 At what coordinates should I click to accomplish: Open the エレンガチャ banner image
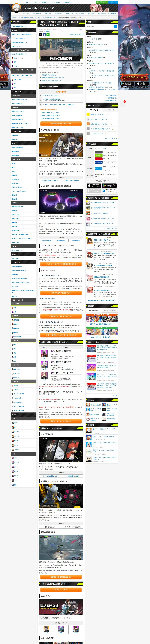(61, 607)
